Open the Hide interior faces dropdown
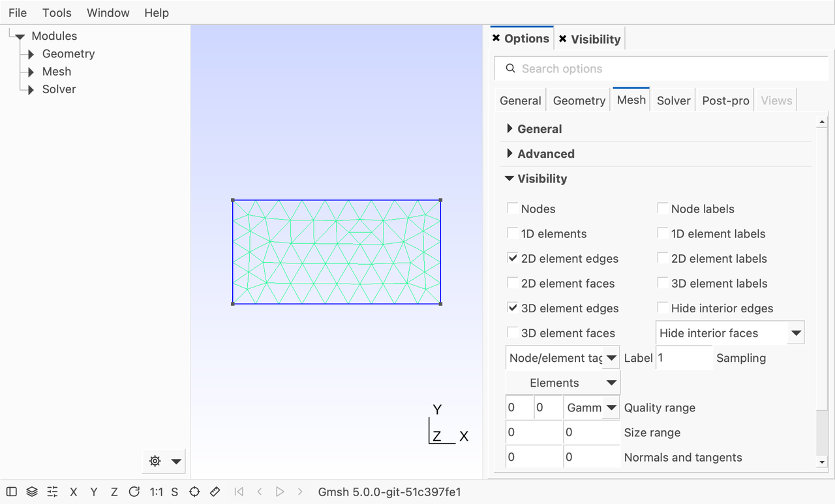 click(x=730, y=333)
